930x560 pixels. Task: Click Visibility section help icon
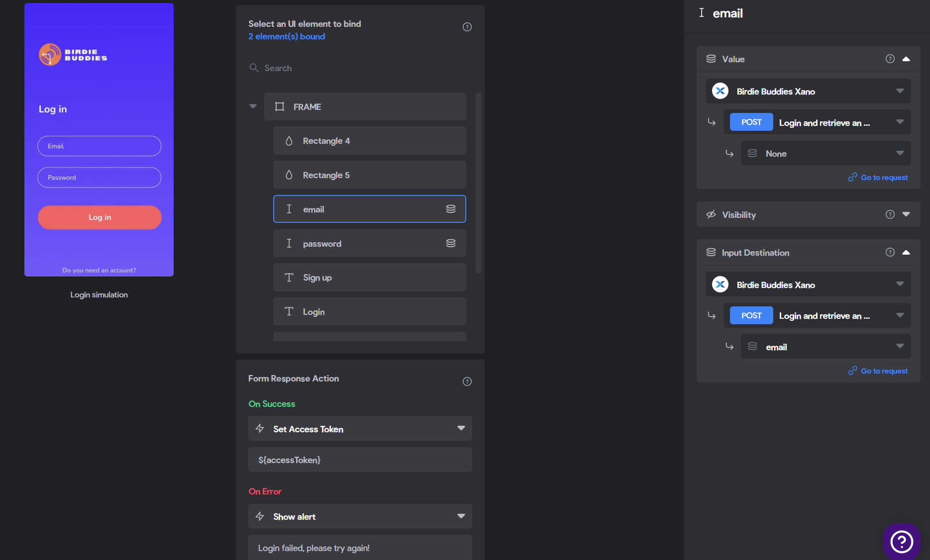pos(890,214)
